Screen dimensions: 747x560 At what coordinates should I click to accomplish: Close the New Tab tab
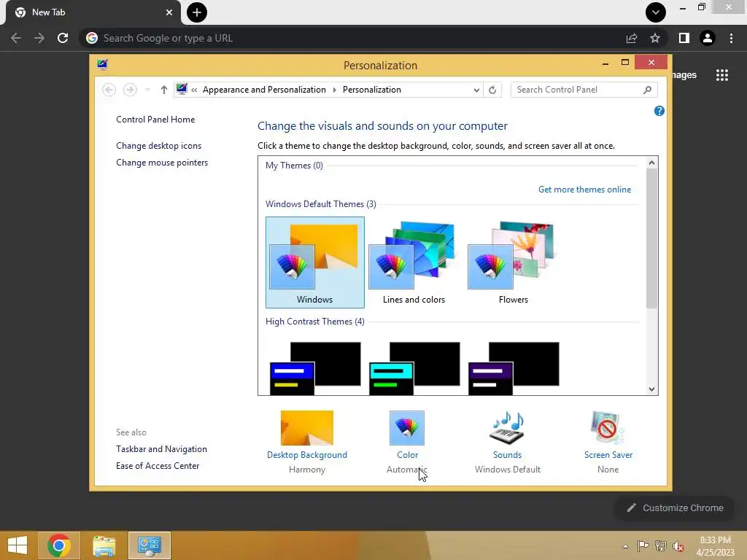(x=169, y=12)
